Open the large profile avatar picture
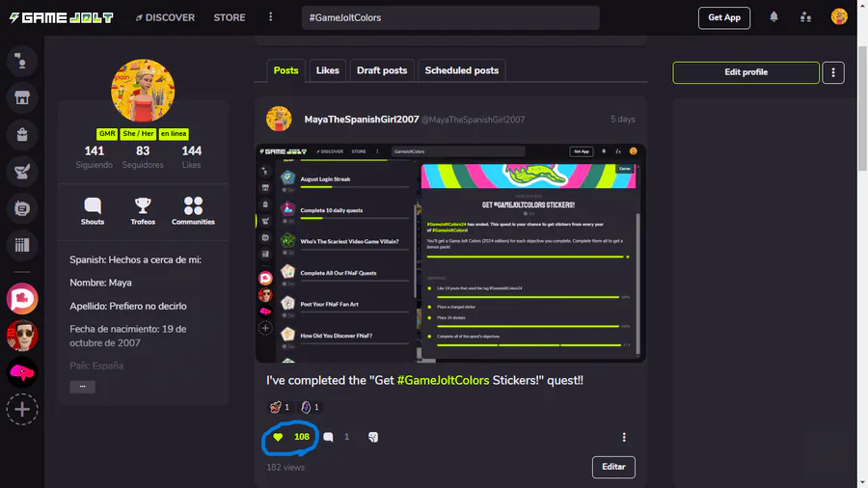 pos(143,91)
